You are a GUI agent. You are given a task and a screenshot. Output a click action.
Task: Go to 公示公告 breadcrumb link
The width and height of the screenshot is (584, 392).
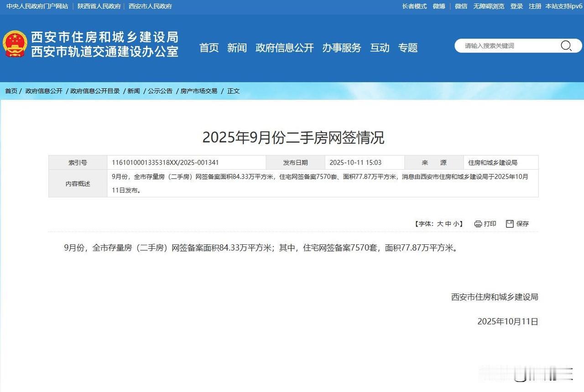coord(160,91)
